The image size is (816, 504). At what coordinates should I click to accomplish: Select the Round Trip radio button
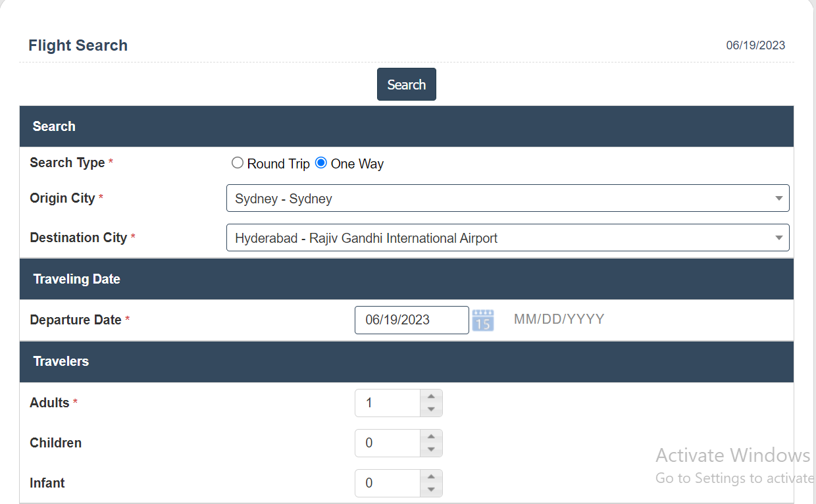point(238,163)
